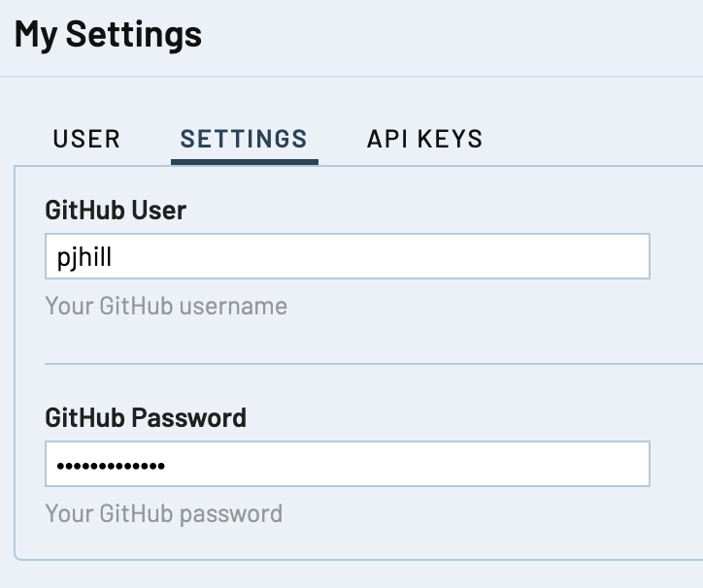Viewport: 703px width, 588px height.
Task: Place cursor before first password dot
Action: (56, 466)
